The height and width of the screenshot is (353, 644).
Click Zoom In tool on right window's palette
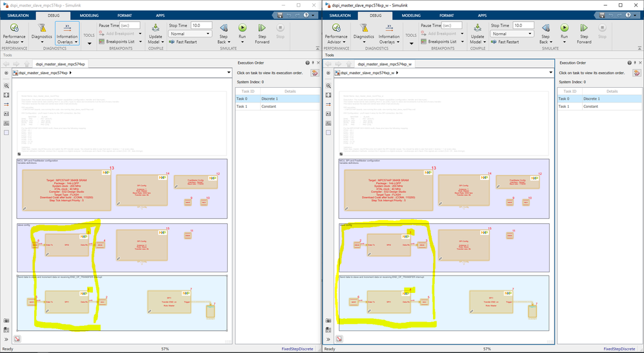pyautogui.click(x=328, y=86)
